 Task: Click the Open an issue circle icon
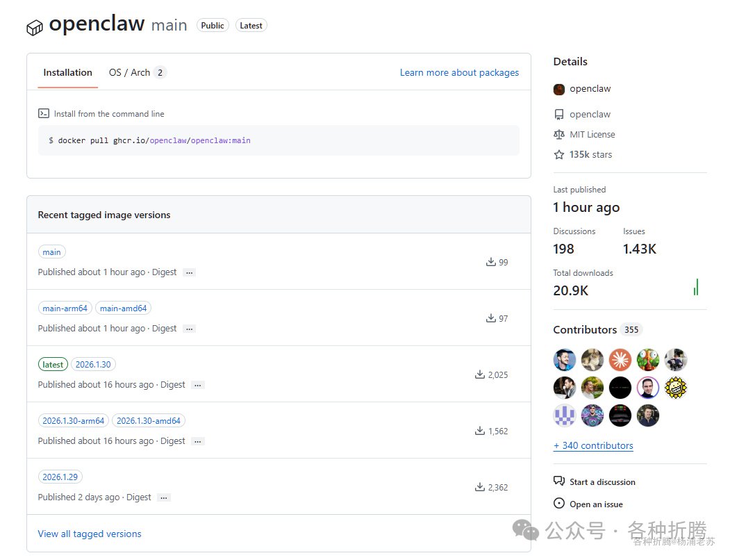click(558, 504)
